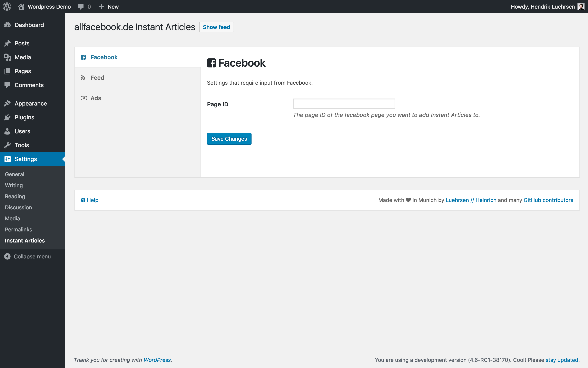Click the Facebook tab icon
The image size is (588, 368).
point(83,57)
